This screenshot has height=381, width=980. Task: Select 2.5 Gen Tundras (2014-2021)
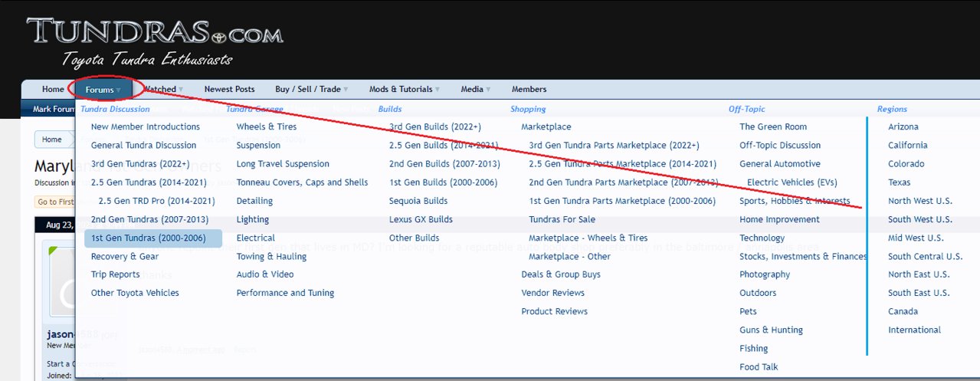tap(149, 182)
